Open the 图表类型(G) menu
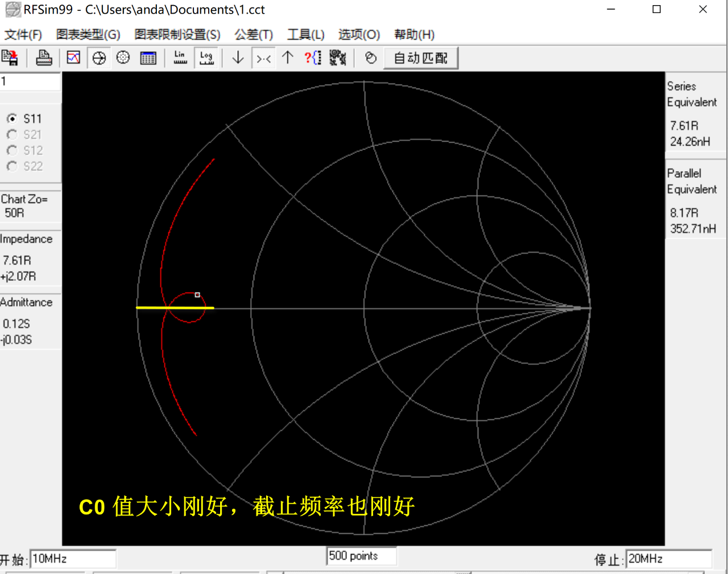The width and height of the screenshot is (728, 574). click(88, 35)
